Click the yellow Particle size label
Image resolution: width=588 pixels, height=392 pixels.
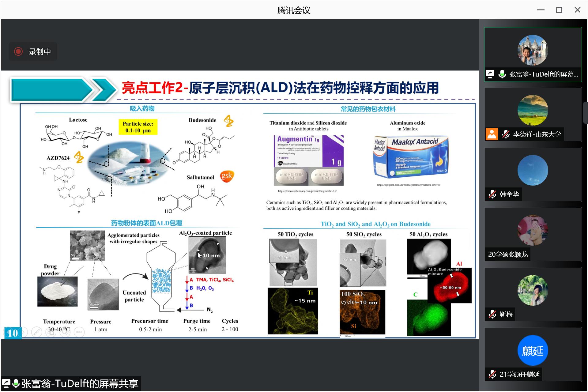[138, 127]
